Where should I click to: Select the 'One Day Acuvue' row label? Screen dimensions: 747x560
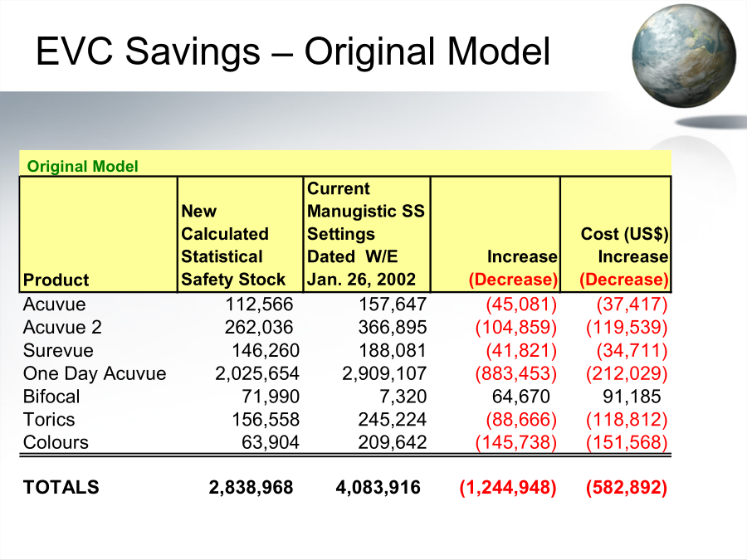(x=95, y=373)
